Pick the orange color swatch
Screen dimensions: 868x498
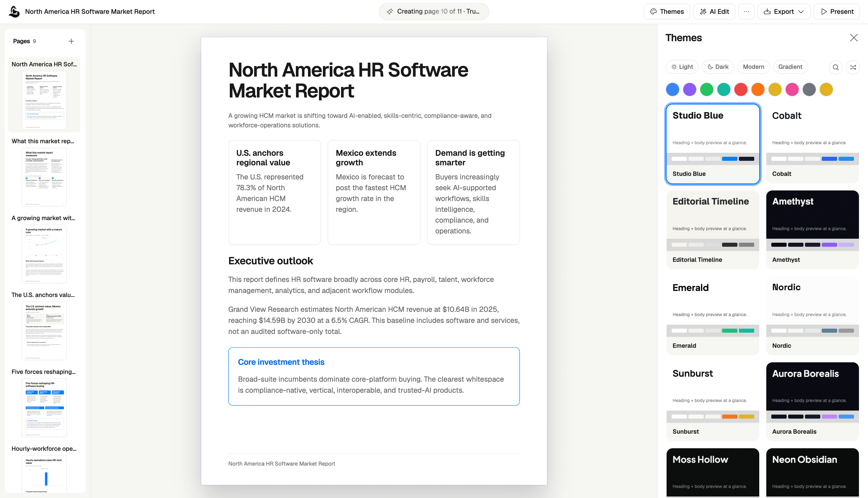click(758, 90)
